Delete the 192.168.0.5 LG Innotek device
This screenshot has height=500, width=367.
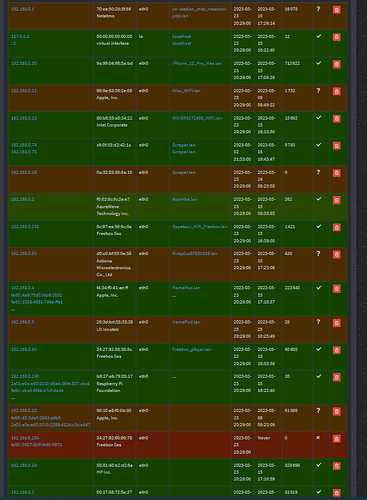[x=337, y=323]
